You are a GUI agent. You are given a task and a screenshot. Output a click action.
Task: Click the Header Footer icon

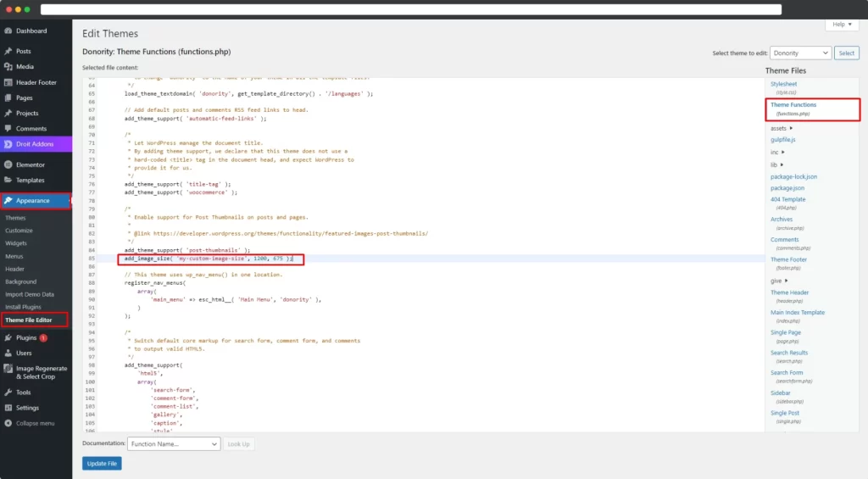8,82
